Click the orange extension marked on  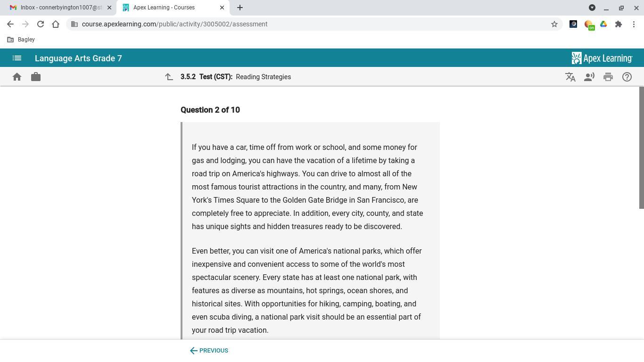pos(589,25)
